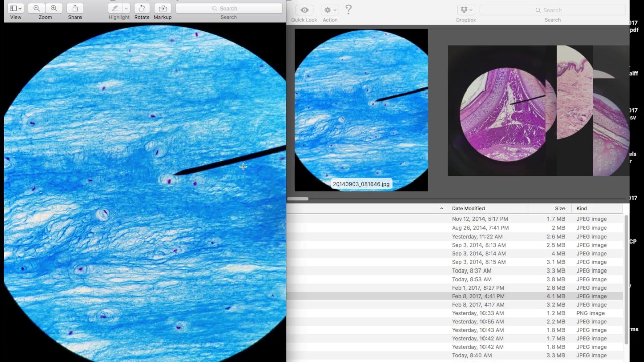Click the Finder file list vertical scrollbar
Image resolution: width=644 pixels, height=362 pixels.
coord(626,279)
